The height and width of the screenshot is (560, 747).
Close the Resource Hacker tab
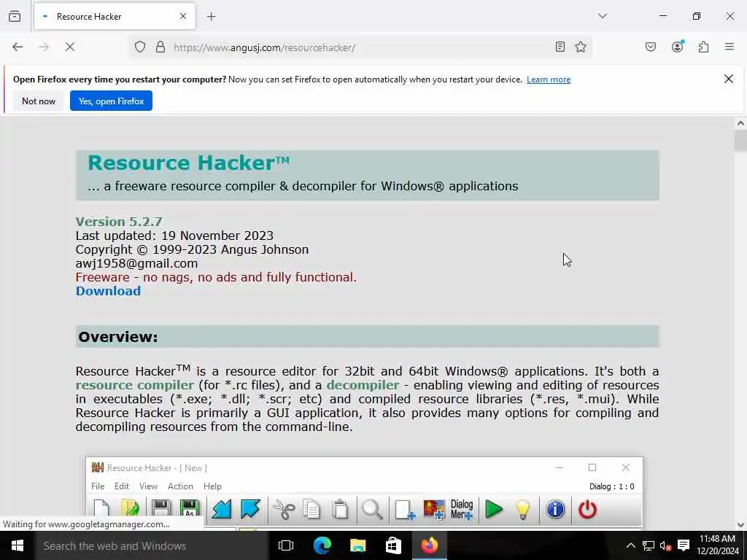[x=183, y=16]
